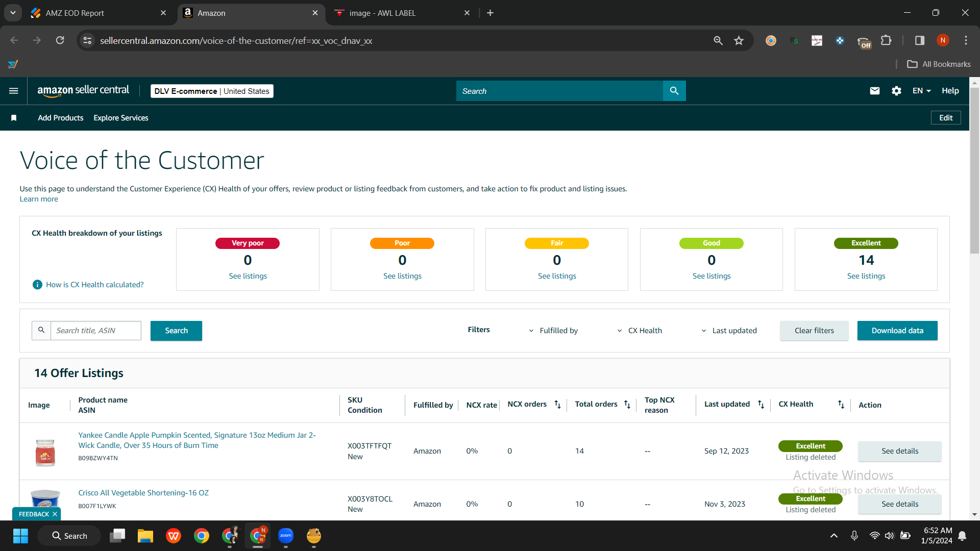Click the DLV E-commerce account switcher
This screenshot has width=980, height=551.
212,91
